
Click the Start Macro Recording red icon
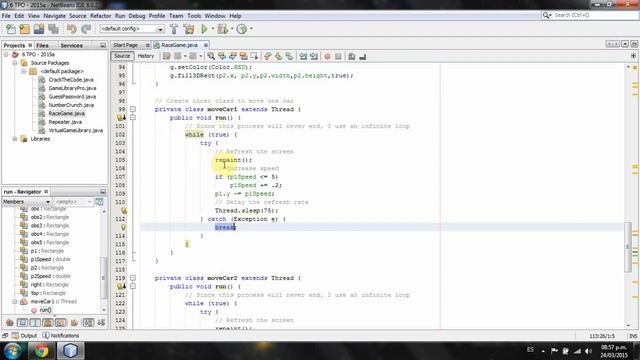point(327,56)
